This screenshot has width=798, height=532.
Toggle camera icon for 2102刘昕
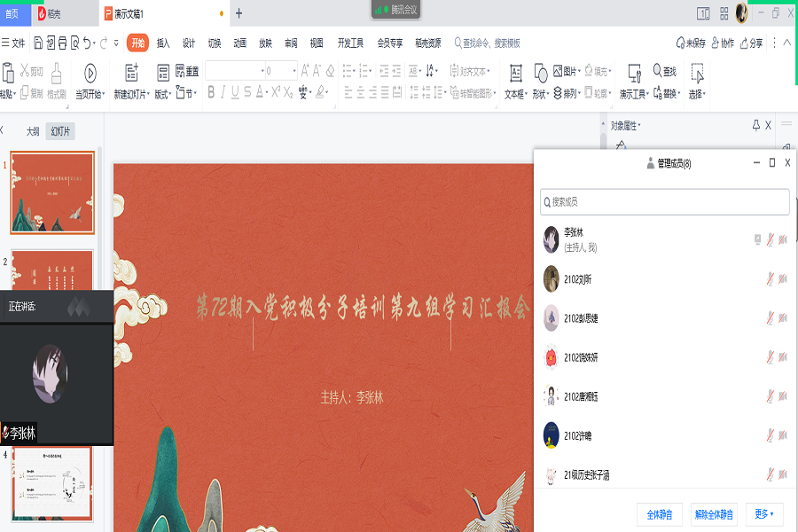pyautogui.click(x=783, y=279)
